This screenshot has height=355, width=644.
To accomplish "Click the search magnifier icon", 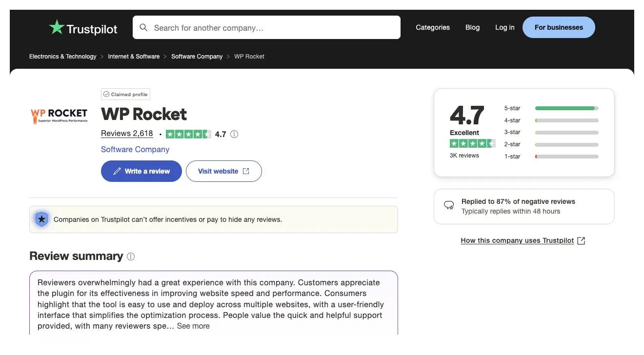I will [x=143, y=27].
